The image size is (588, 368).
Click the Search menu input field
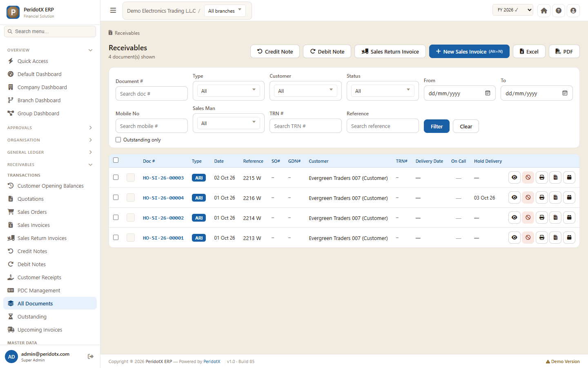50,31
